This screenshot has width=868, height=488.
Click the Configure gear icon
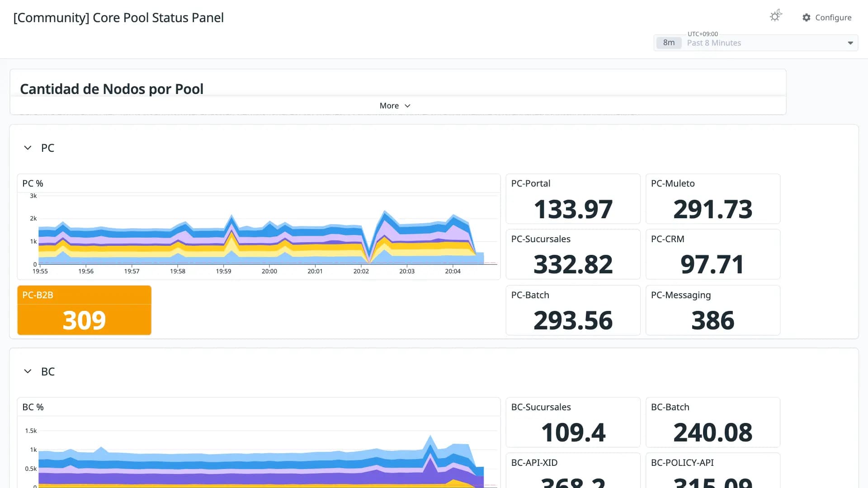[x=807, y=18]
